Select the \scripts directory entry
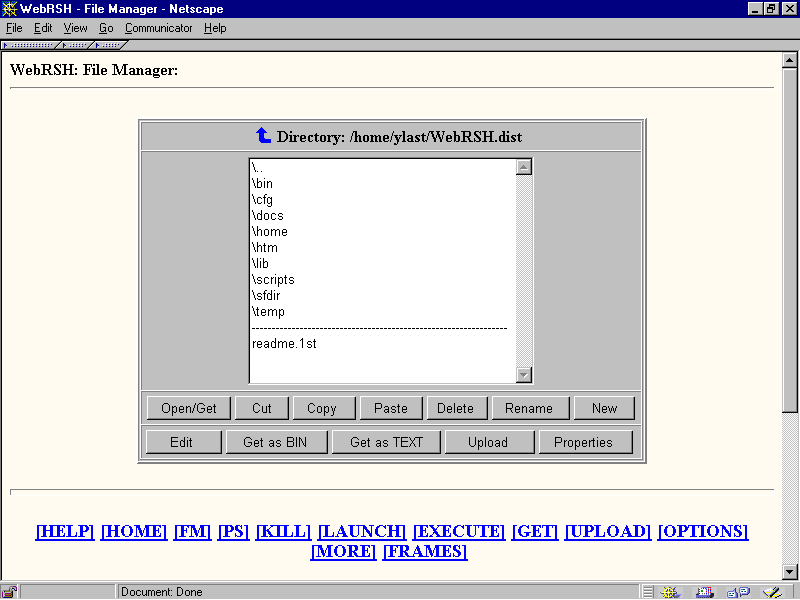Image resolution: width=800 pixels, height=600 pixels. click(383, 280)
